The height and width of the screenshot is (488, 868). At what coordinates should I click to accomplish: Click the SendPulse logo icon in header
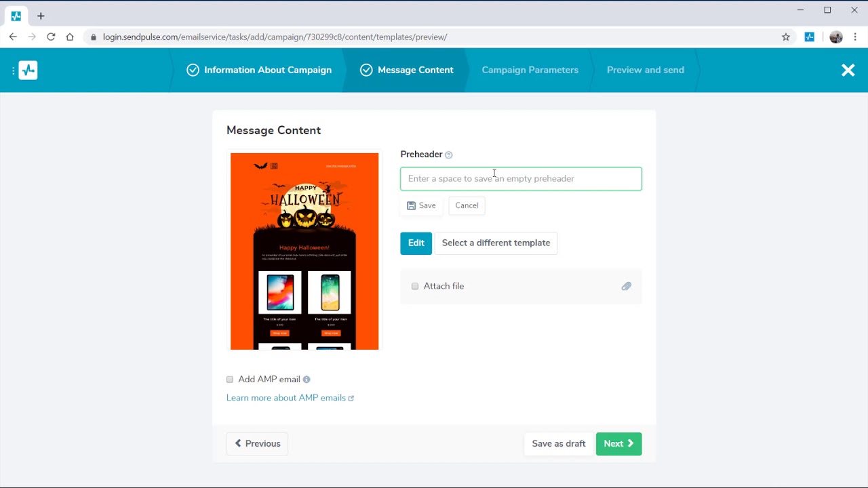click(x=28, y=70)
